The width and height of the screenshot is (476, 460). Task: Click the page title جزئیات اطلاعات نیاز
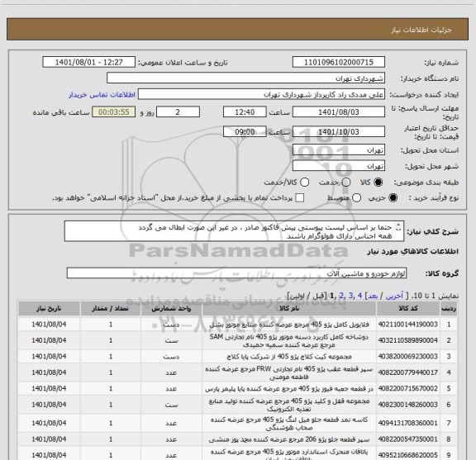pos(421,30)
